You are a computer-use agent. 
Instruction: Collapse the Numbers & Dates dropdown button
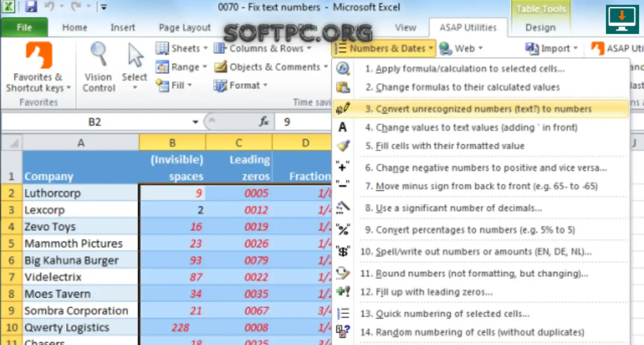click(384, 48)
